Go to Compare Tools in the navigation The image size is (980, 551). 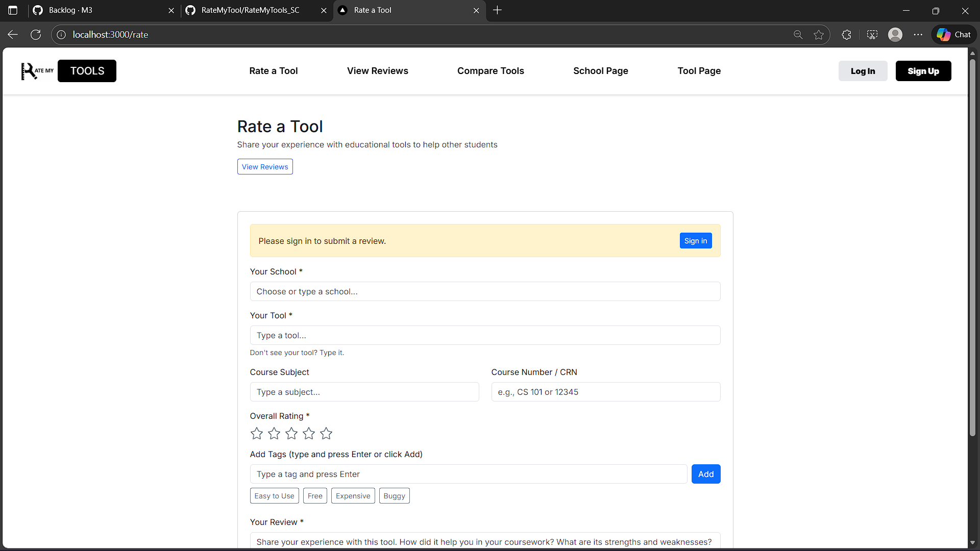click(491, 71)
